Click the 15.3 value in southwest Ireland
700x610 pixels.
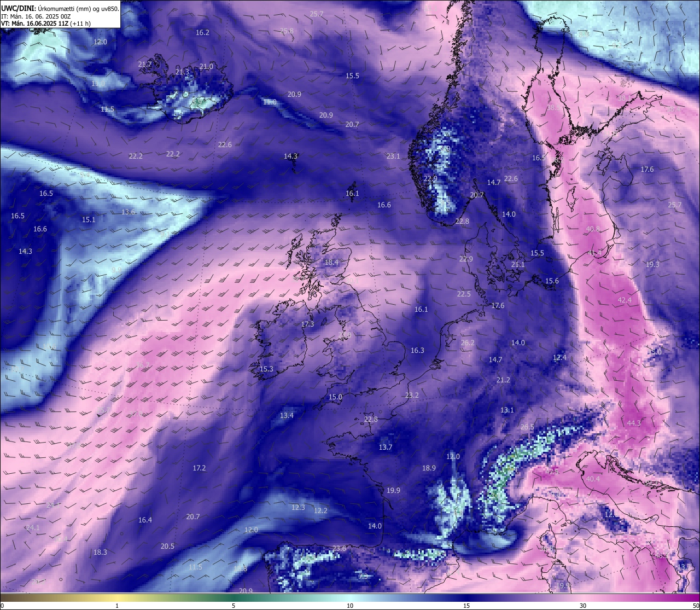tap(266, 369)
